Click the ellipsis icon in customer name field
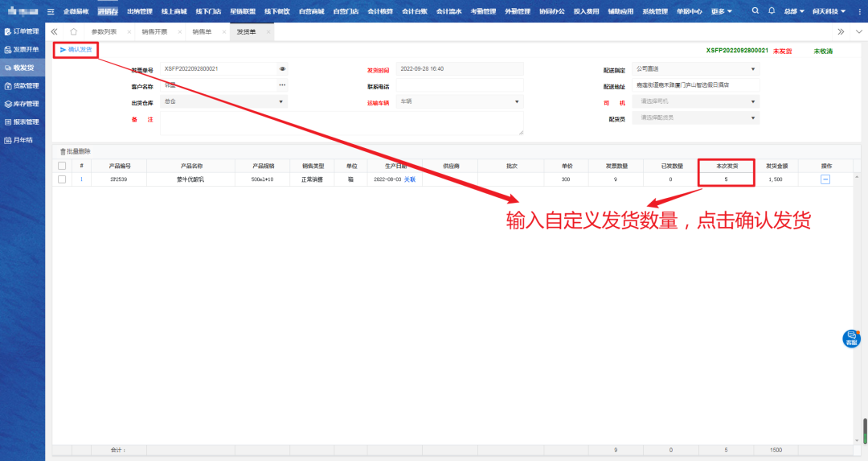Image resolution: width=868 pixels, height=461 pixels. click(282, 85)
